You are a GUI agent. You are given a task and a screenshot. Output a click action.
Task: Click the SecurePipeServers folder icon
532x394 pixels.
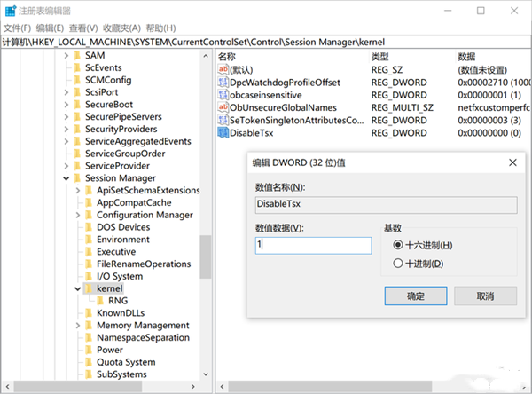coord(78,116)
